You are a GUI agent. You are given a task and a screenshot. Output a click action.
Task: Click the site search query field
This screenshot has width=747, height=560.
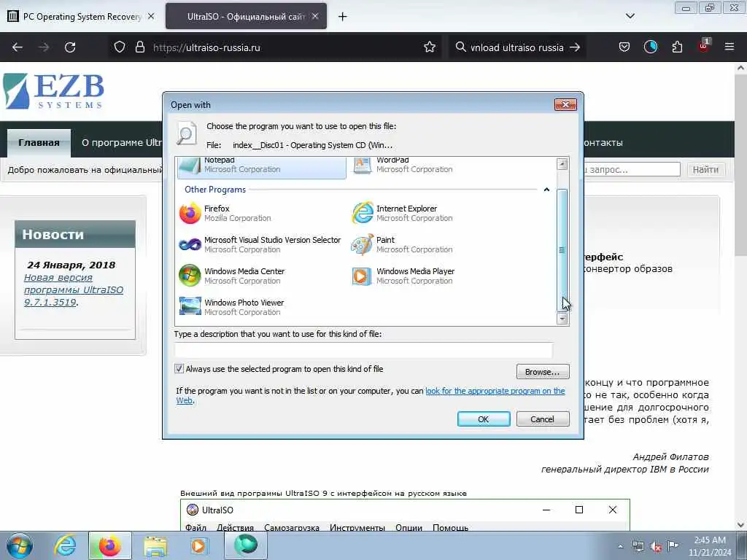[631, 169]
